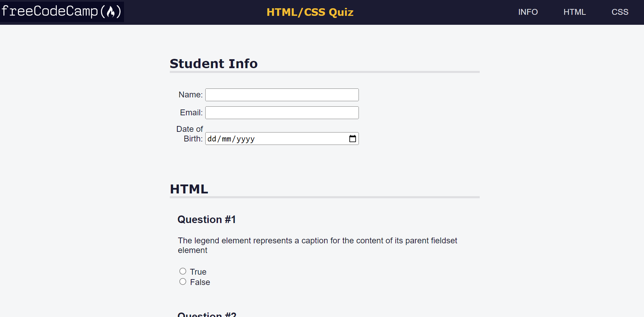Go to the CSS nav link
Screen dimensions: 644x317
[620, 12]
